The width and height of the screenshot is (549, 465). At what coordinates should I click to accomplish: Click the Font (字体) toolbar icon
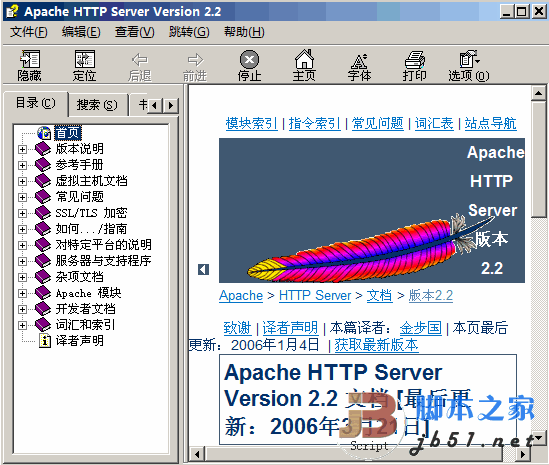coord(359,61)
